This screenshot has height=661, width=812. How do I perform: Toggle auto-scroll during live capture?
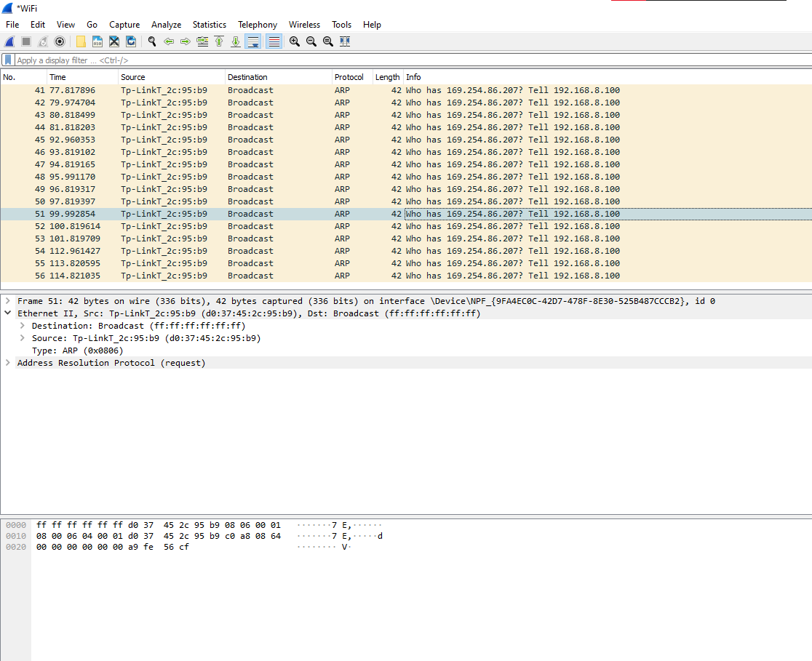point(252,41)
